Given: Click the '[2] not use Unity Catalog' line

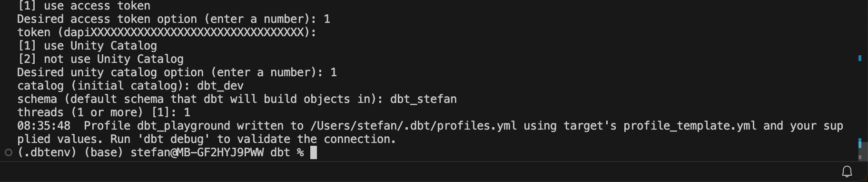Looking at the screenshot, I should [100, 59].
